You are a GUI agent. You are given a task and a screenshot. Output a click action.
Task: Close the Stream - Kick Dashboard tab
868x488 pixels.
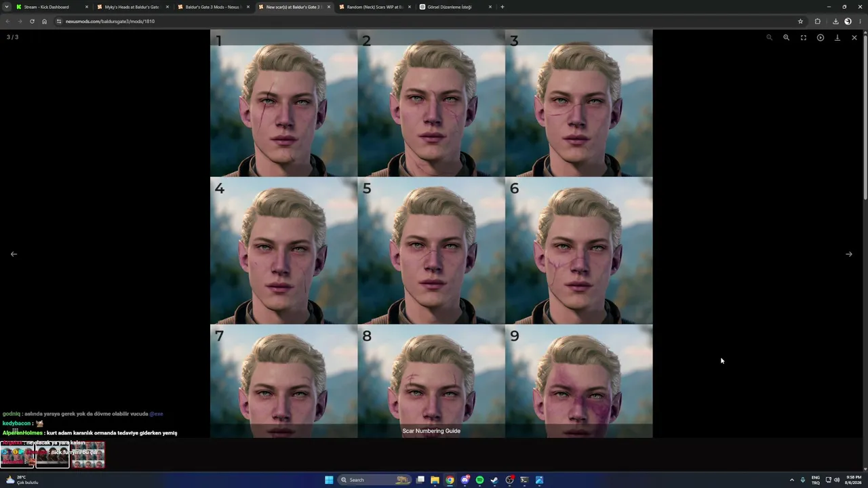tap(87, 7)
